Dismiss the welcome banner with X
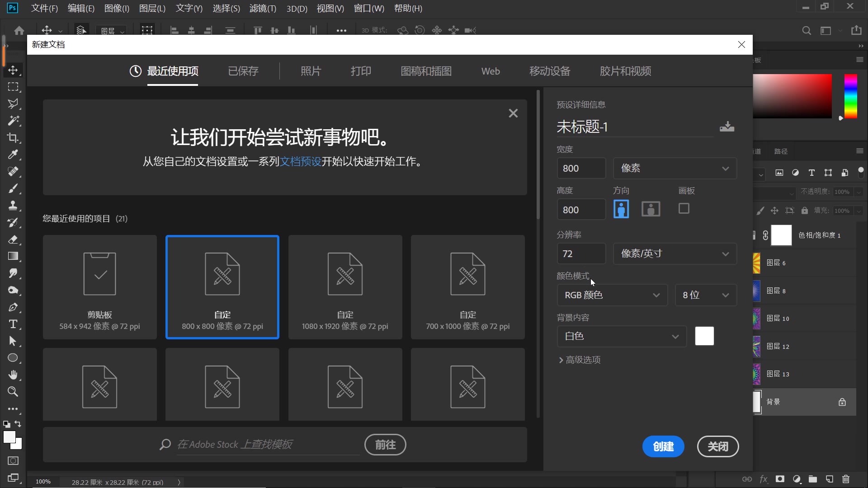The width and height of the screenshot is (868, 488). [513, 113]
